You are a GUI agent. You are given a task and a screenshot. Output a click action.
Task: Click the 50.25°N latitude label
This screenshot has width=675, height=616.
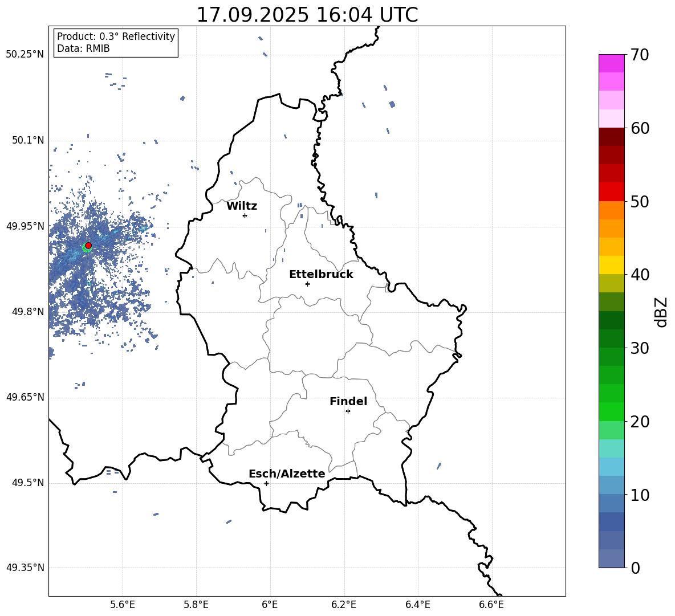(25, 55)
